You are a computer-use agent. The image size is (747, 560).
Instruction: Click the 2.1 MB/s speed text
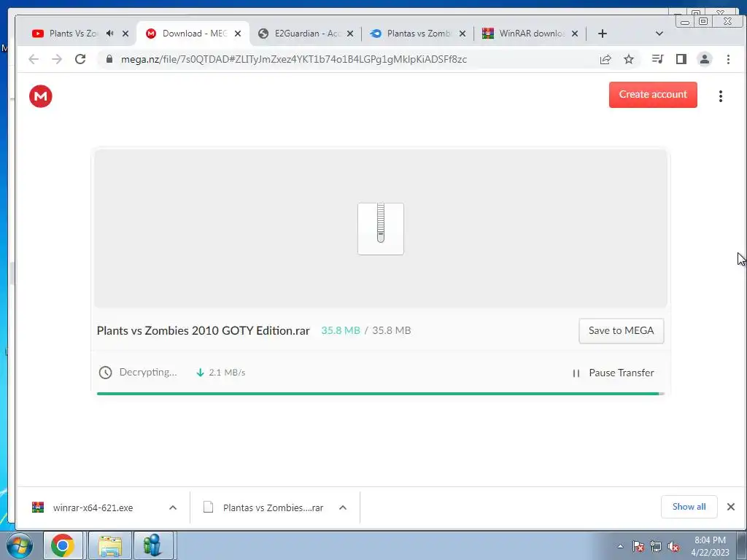coord(227,373)
